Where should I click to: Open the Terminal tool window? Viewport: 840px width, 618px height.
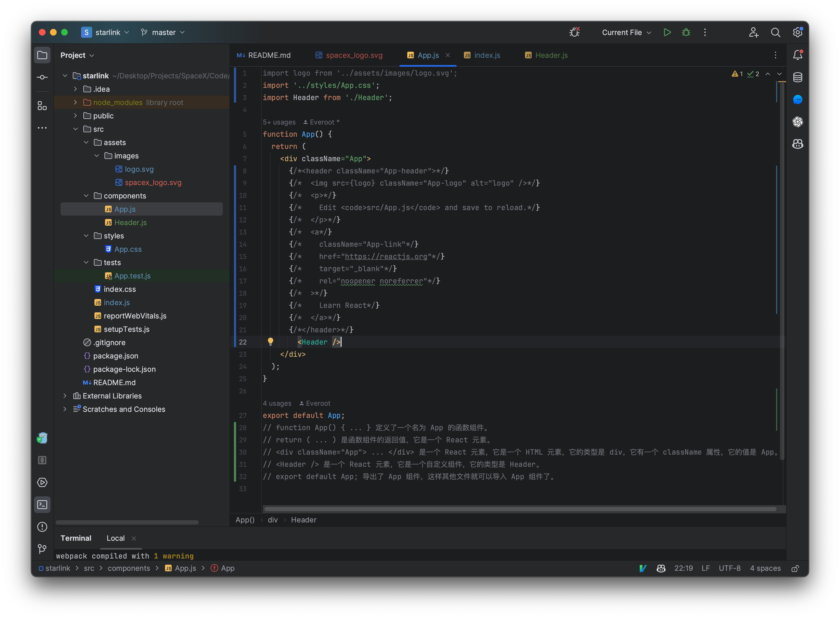(x=42, y=504)
